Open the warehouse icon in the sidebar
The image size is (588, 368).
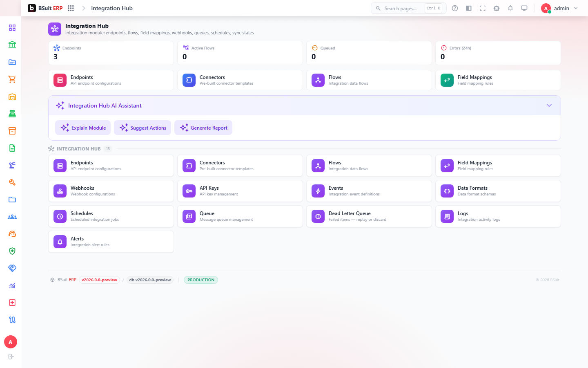tap(12, 96)
